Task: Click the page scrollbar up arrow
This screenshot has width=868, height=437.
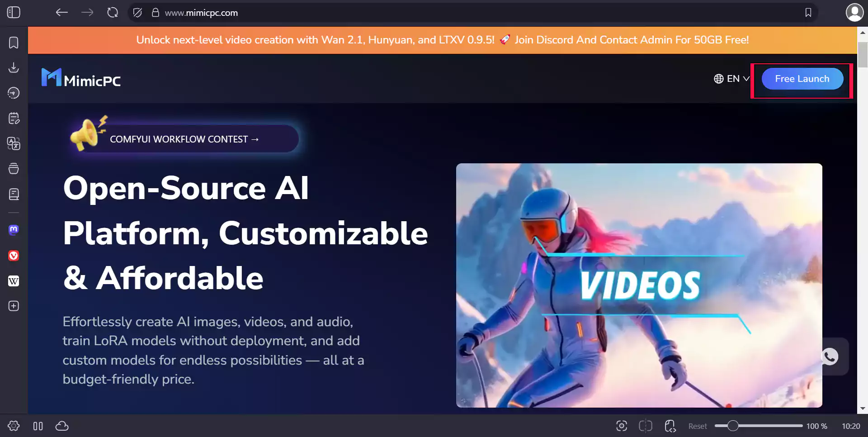Action: pyautogui.click(x=863, y=32)
